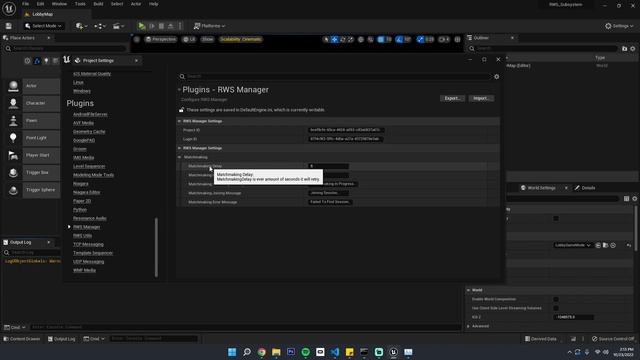This screenshot has height=360, width=640.
Task: Click the viewport translate gizmo tool
Action: coord(335,39)
